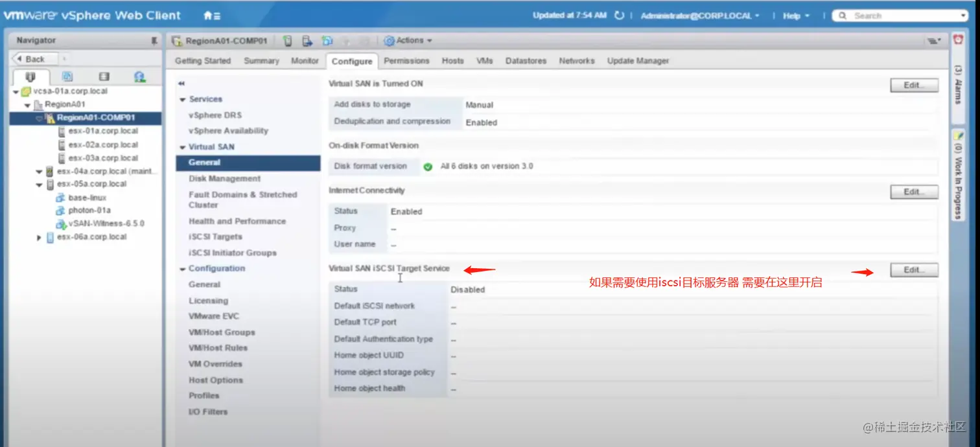Edit the Virtual SAN turned ON settings
This screenshot has width=980, height=447.
click(914, 86)
